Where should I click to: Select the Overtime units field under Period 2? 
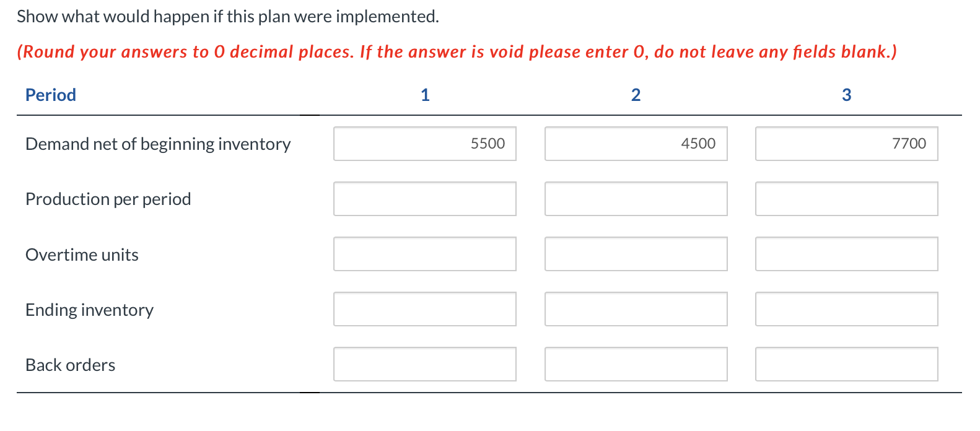point(636,253)
